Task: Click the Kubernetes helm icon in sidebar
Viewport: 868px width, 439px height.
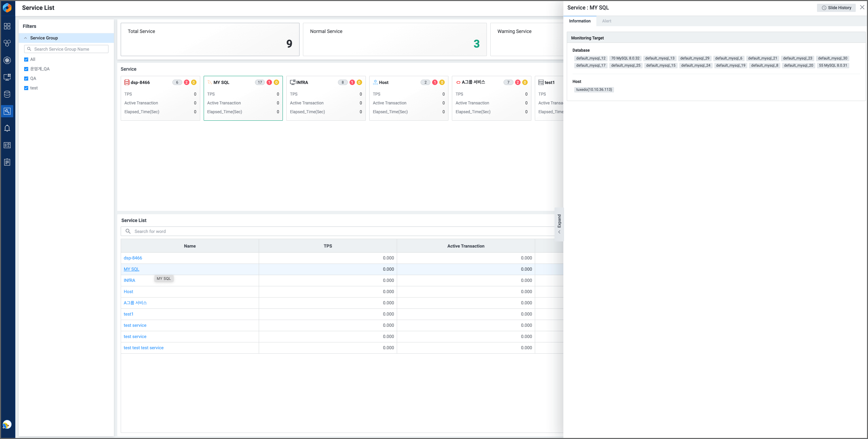Action: tap(7, 60)
